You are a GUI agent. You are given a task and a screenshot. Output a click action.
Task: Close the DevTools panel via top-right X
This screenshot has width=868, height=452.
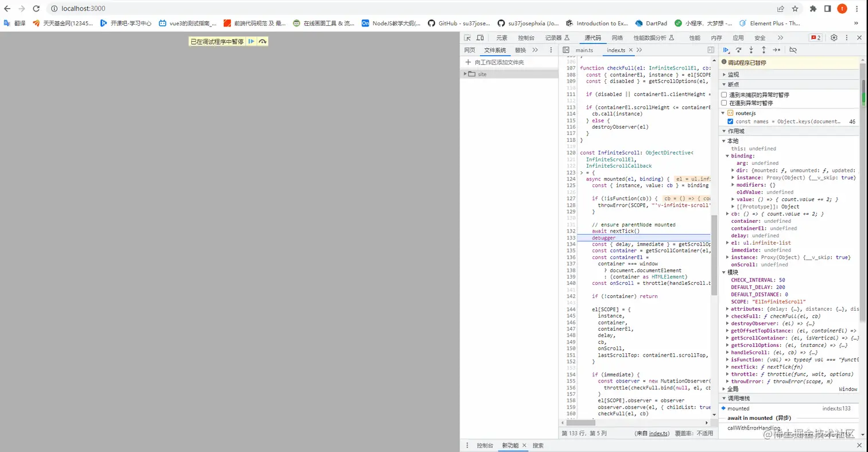859,38
